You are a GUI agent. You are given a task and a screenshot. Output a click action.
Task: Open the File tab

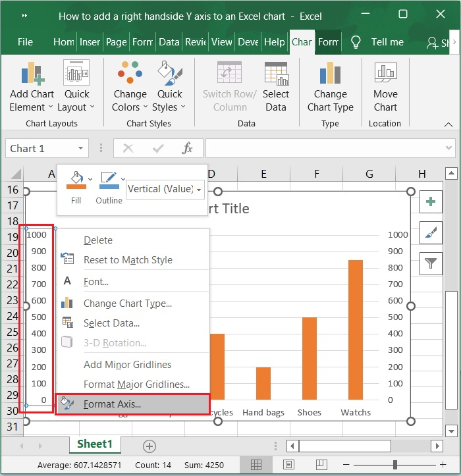(x=25, y=42)
